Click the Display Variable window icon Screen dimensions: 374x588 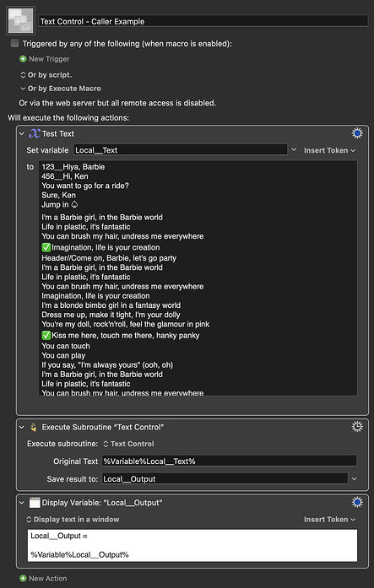coord(35,503)
